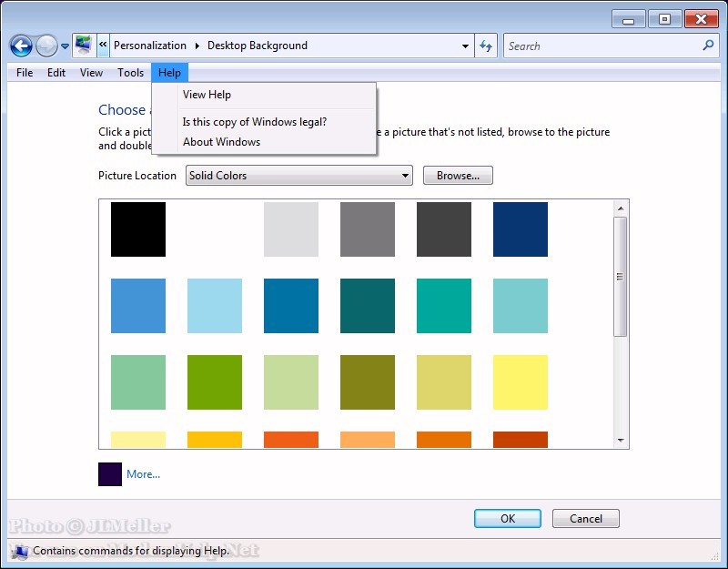The width and height of the screenshot is (728, 569).
Task: Click the Personalization icon in address bar
Action: pyautogui.click(x=84, y=46)
